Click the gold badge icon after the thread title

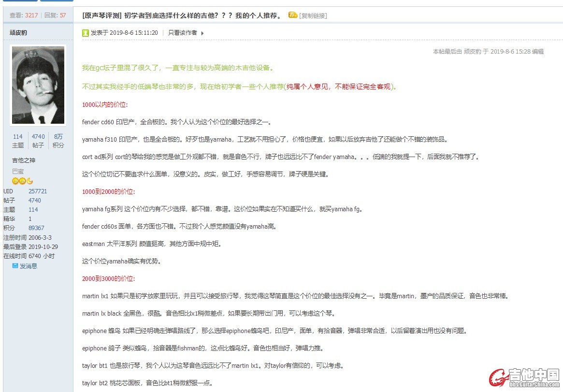[x=293, y=15]
